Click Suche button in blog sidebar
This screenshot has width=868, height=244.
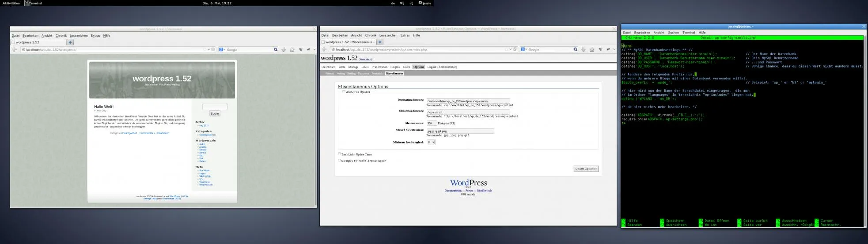click(215, 113)
